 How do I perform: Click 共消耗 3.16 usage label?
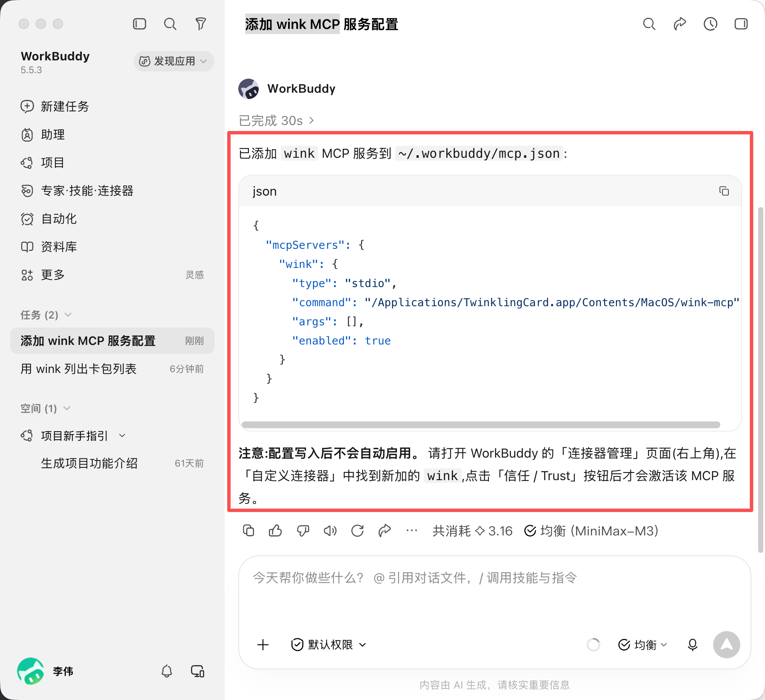point(472,531)
